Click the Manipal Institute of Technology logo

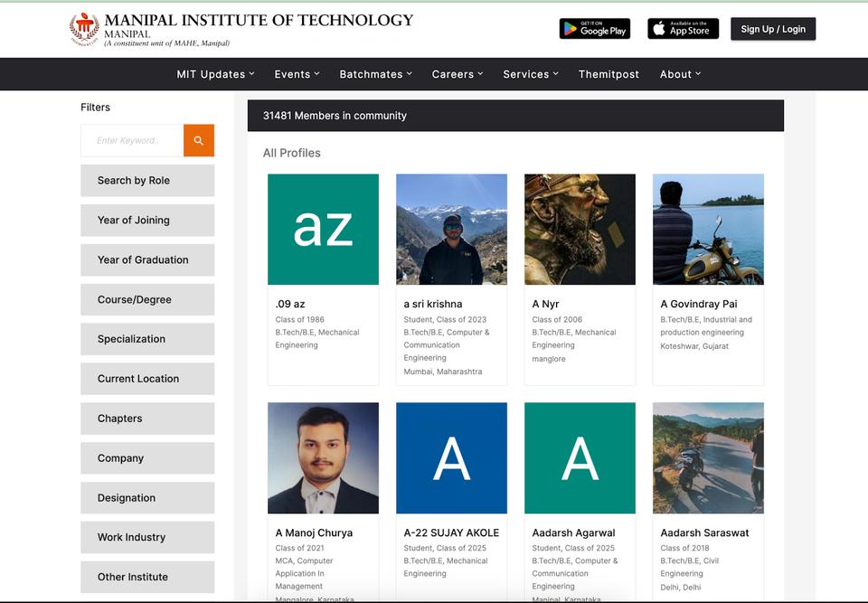click(x=241, y=29)
